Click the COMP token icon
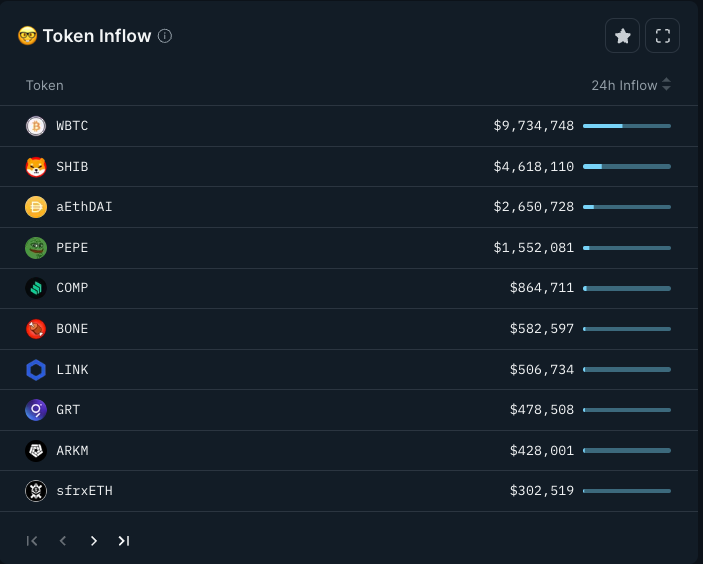The height and width of the screenshot is (564, 703). tap(36, 288)
